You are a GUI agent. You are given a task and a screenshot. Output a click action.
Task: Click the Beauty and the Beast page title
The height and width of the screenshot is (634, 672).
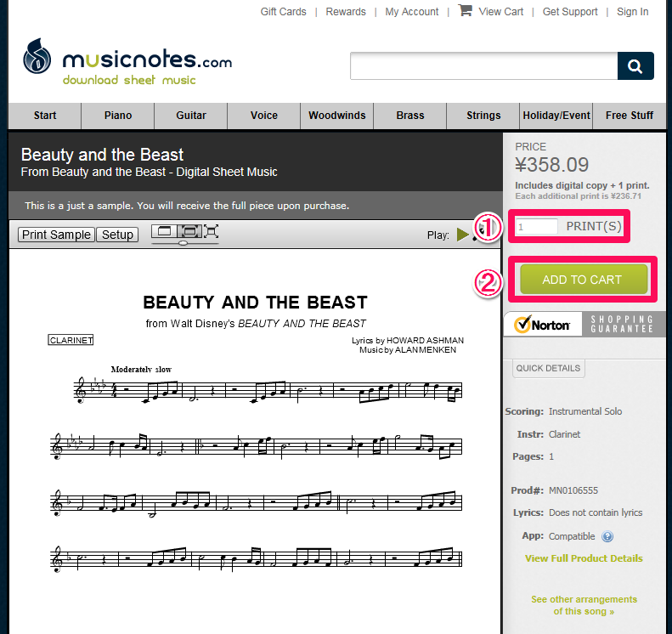102,155
